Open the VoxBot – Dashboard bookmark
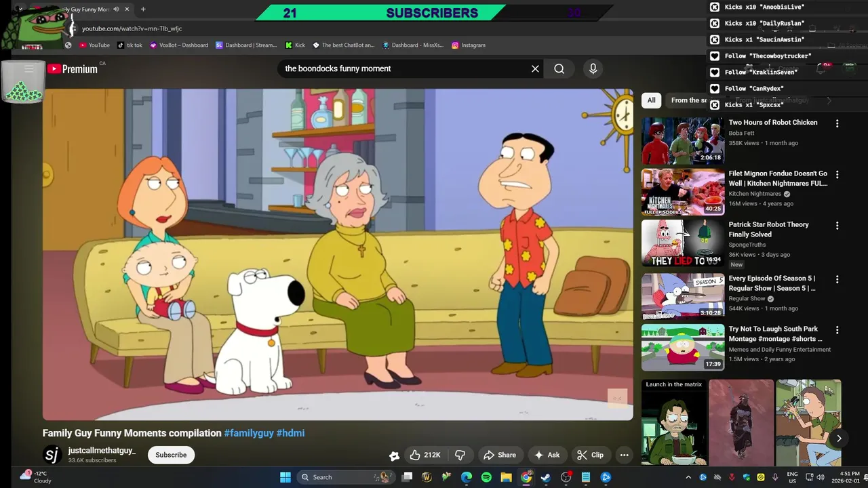 click(x=179, y=45)
